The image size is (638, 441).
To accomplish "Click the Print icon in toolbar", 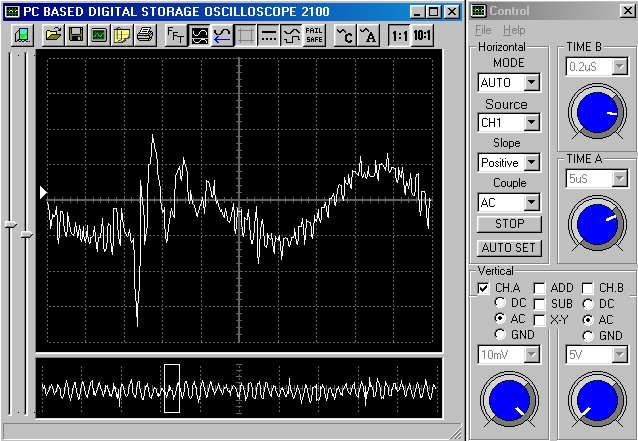I will [145, 35].
